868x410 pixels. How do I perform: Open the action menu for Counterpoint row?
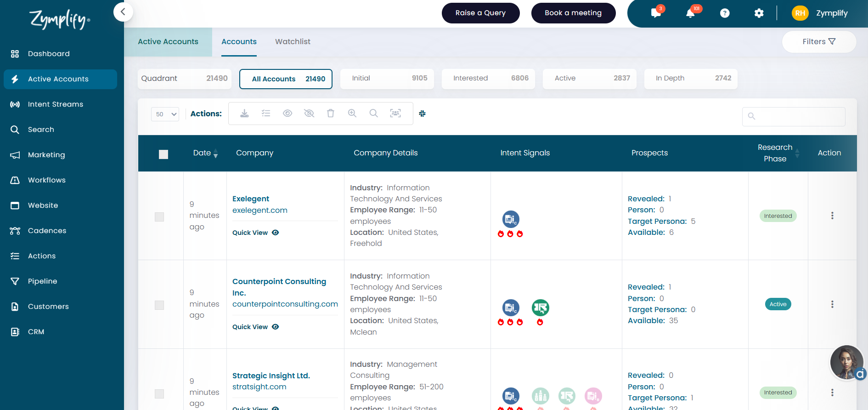pos(832,304)
